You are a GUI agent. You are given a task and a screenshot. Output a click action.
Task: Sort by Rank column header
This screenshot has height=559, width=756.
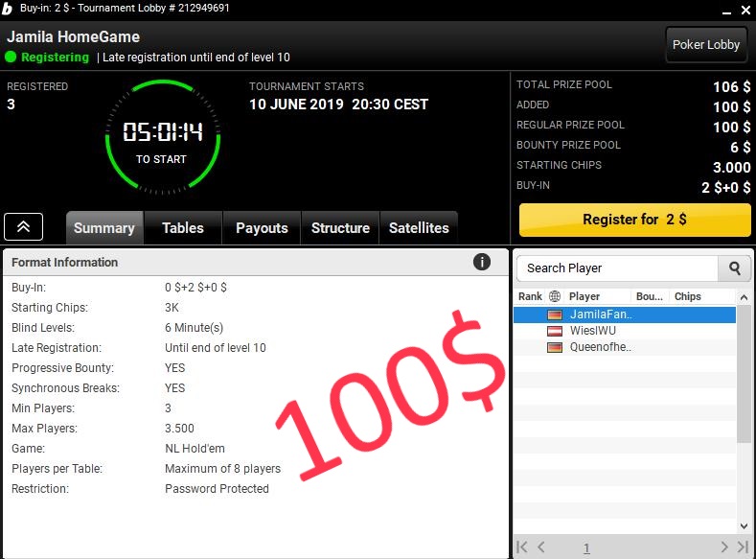tap(530, 296)
